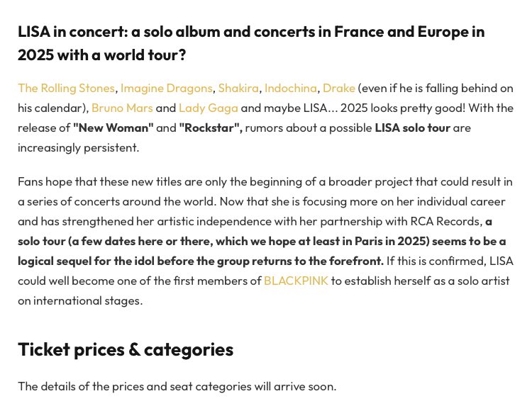
Task: Click the 'on international stages.' closing text
Action: (x=80, y=300)
